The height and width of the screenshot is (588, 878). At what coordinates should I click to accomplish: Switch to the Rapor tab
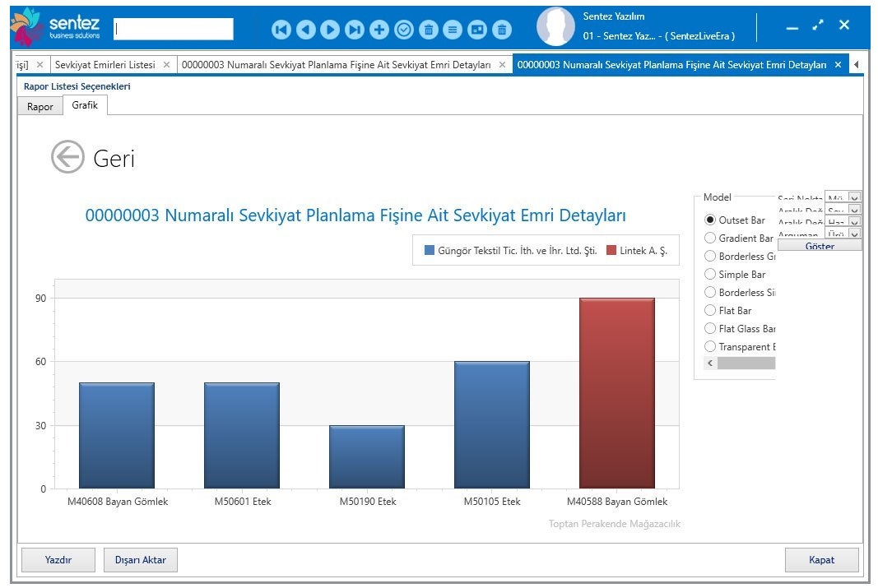pos(39,107)
